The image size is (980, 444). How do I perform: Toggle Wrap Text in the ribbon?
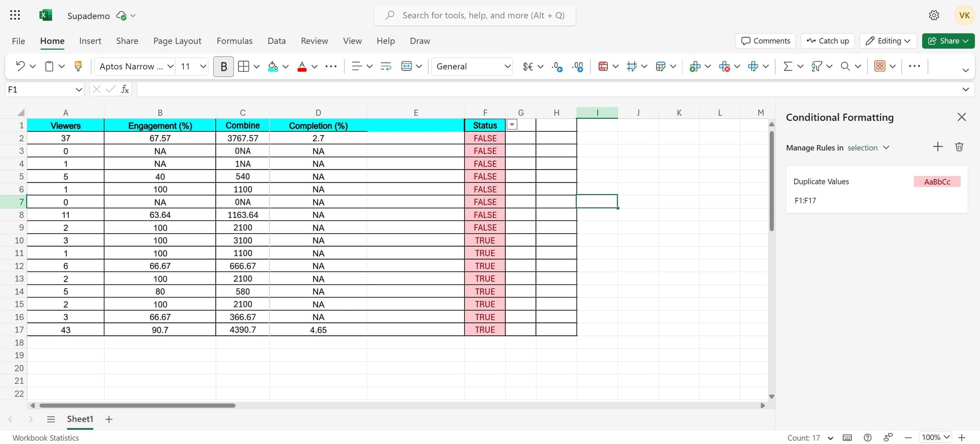[x=385, y=66]
